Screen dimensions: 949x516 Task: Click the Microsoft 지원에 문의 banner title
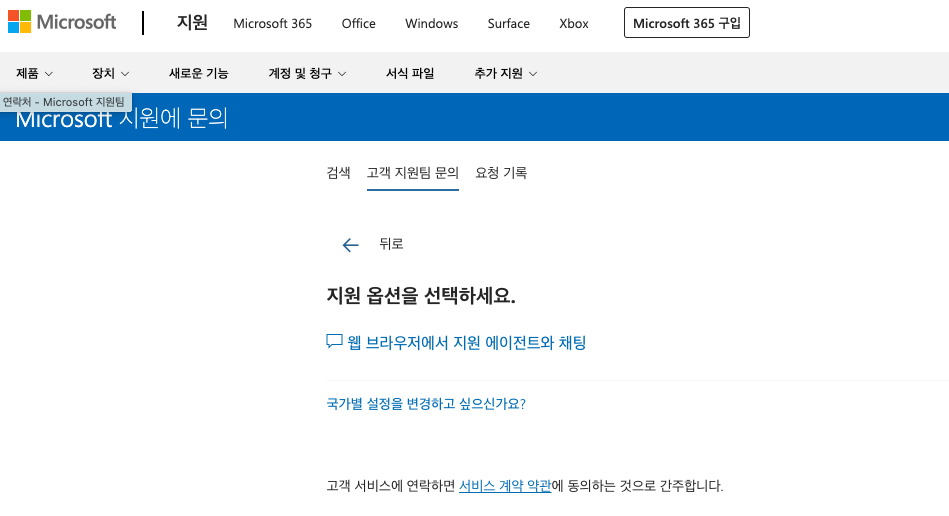(122, 118)
